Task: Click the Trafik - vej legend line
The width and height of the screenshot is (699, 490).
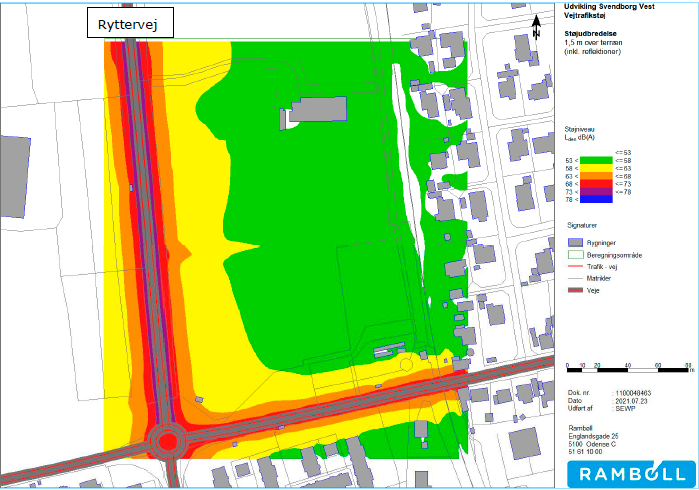Action: pos(575,267)
